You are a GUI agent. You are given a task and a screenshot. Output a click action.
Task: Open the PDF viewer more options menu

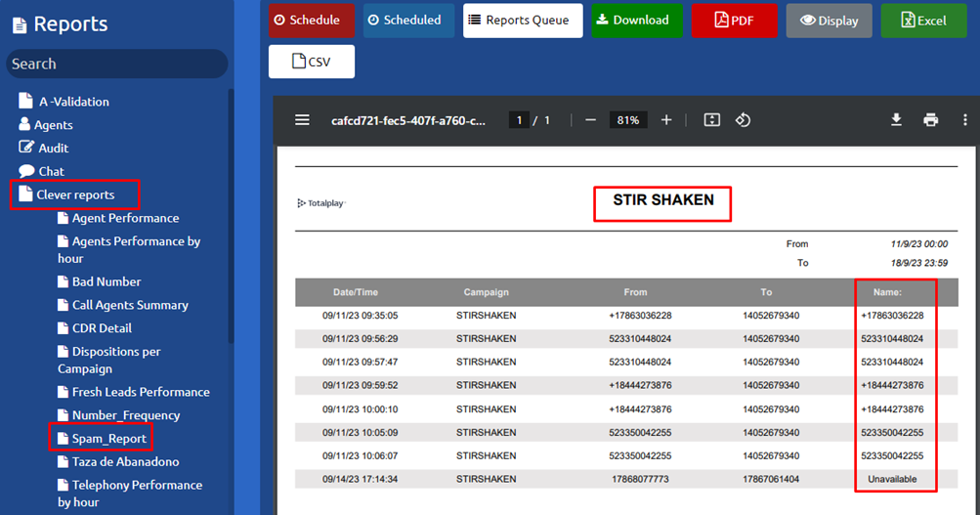[x=964, y=120]
